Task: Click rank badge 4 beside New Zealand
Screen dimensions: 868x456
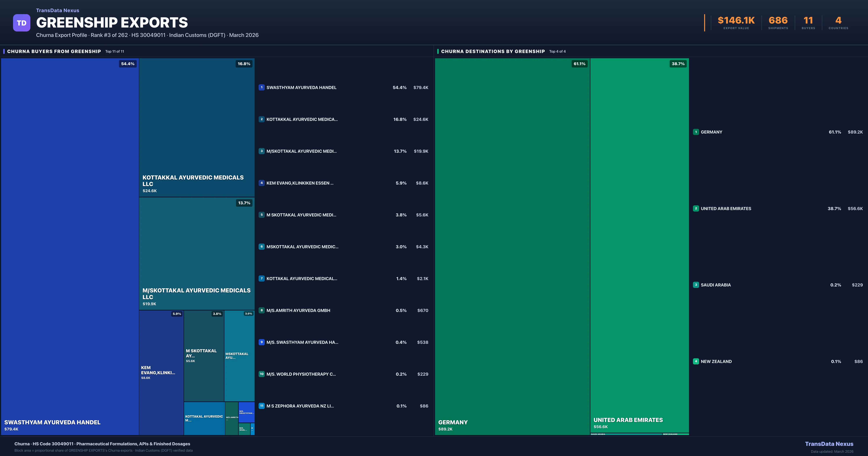Action: pyautogui.click(x=696, y=361)
